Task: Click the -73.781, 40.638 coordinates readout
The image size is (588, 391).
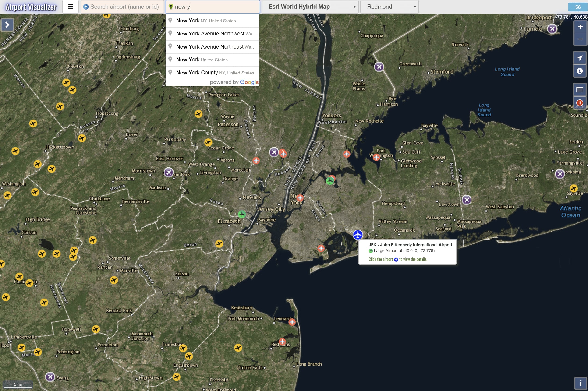Action: [x=571, y=17]
